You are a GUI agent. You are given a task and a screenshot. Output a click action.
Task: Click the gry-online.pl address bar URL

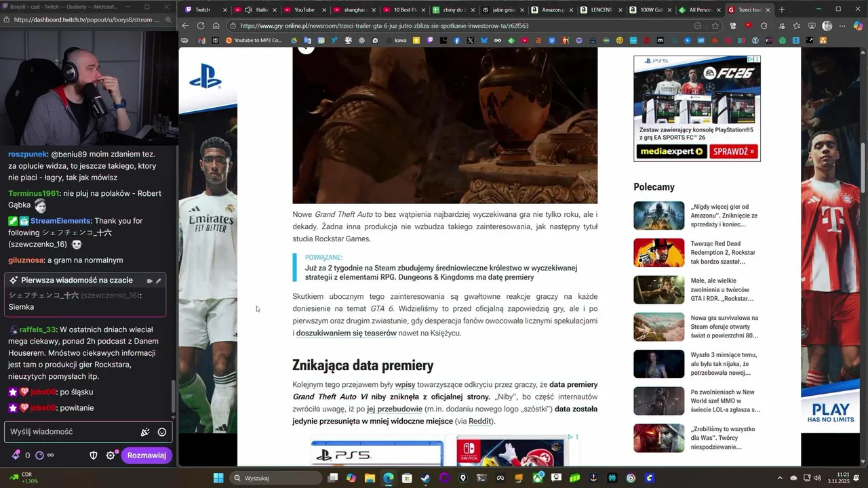384,26
